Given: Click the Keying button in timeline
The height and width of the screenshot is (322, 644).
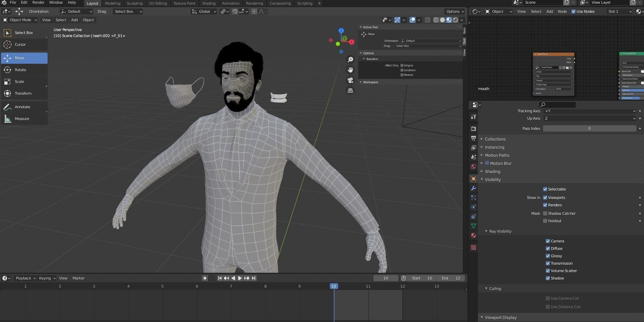Looking at the screenshot, I should [x=47, y=278].
